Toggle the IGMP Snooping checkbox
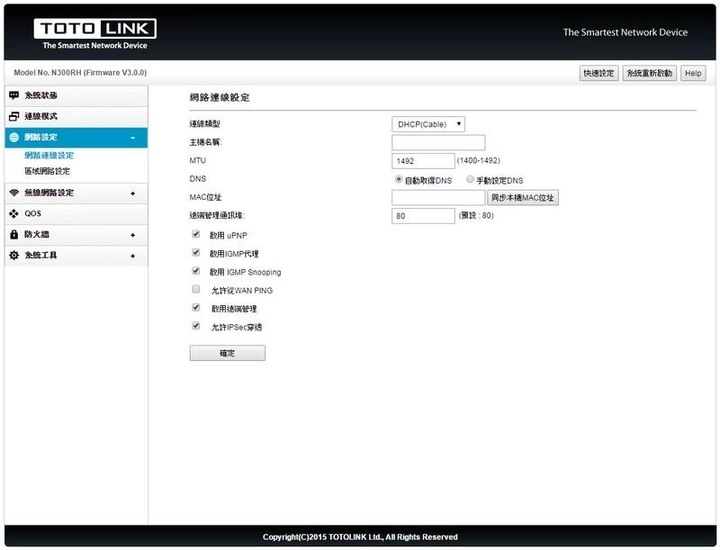The image size is (720, 550). (x=196, y=271)
